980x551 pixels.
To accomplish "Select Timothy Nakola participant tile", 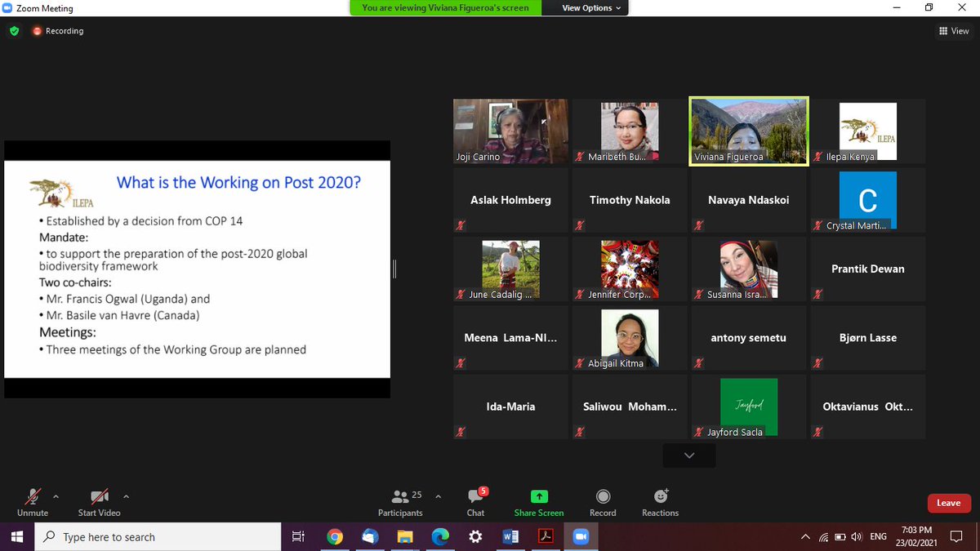I will point(629,201).
